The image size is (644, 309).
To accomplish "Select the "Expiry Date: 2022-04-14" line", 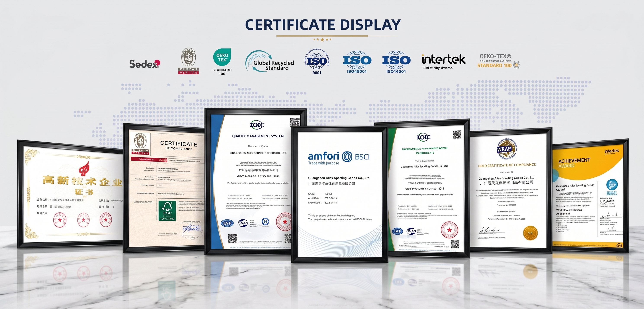I will (x=322, y=203).
